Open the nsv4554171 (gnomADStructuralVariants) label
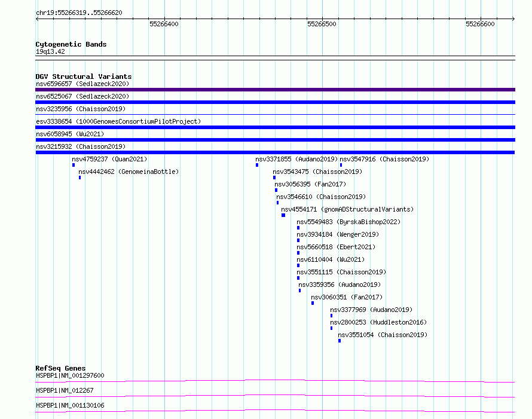This screenshot has width=532, height=419. coord(347,209)
